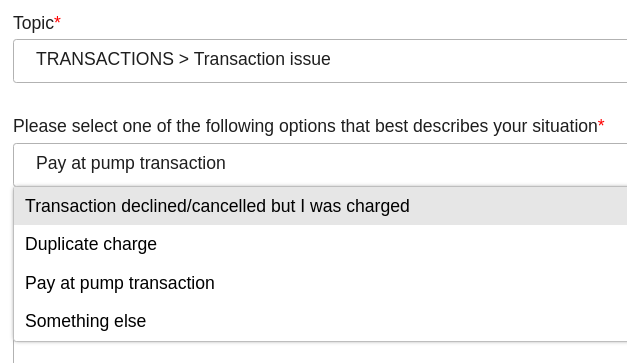The image size is (627, 363).
Task: Open the Topic dropdown field
Action: (320, 61)
